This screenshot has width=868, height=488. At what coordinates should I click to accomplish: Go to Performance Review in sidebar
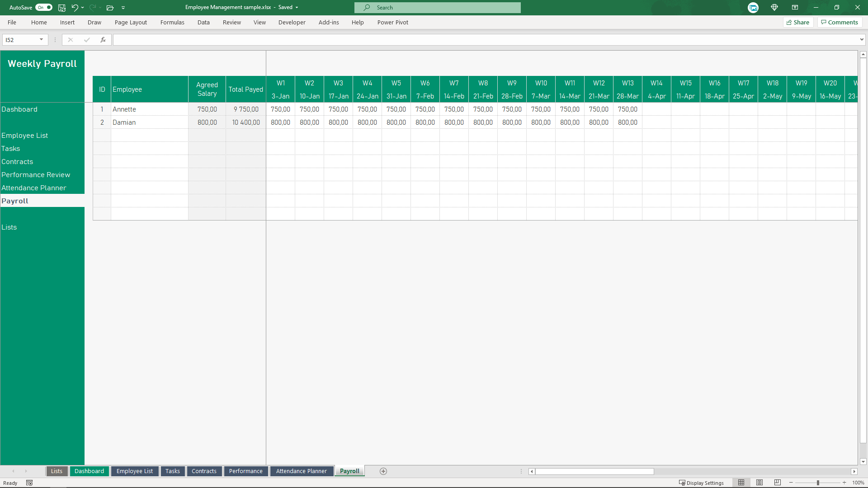[x=36, y=175]
